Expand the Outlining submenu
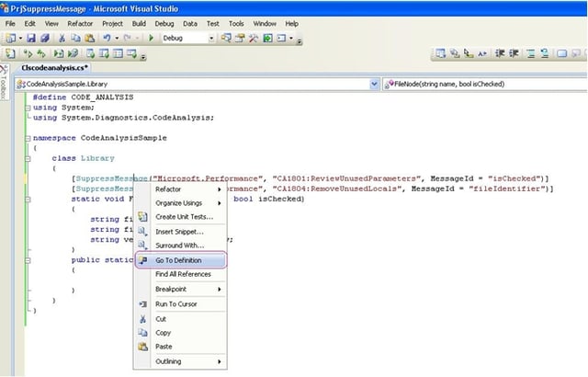This screenshot has height=377, width=588. (180, 361)
